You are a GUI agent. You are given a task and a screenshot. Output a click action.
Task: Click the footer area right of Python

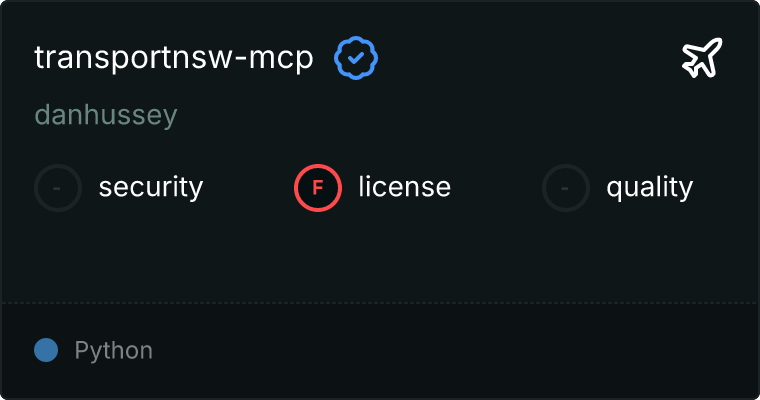456,350
